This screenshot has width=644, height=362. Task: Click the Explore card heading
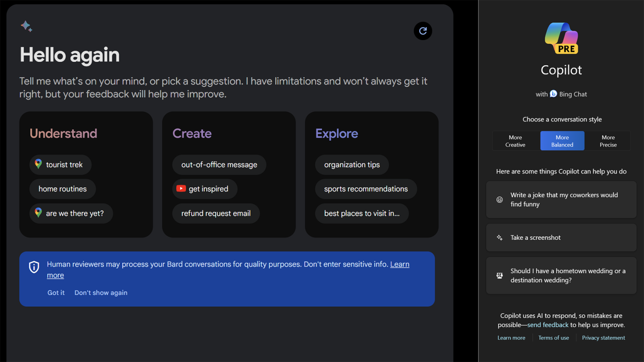[337, 133]
